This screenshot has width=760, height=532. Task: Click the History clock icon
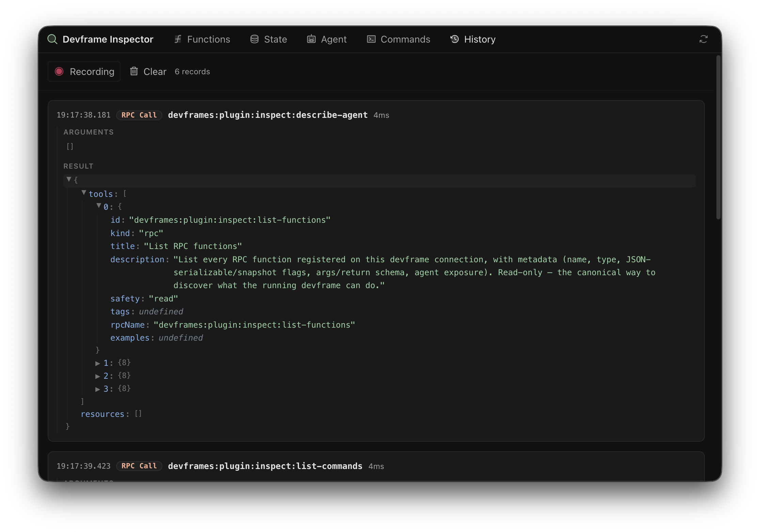tap(455, 39)
